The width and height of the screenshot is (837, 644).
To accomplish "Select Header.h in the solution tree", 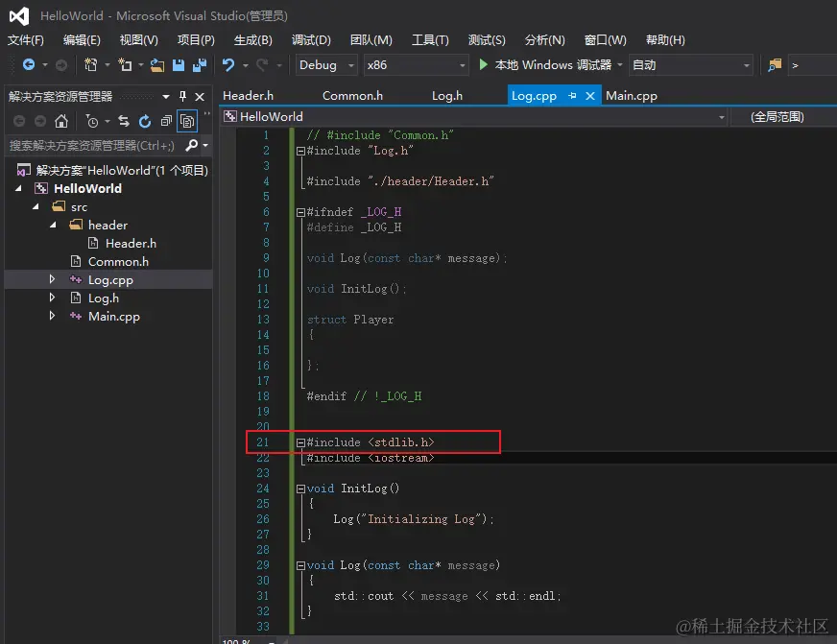I will 131,244.
